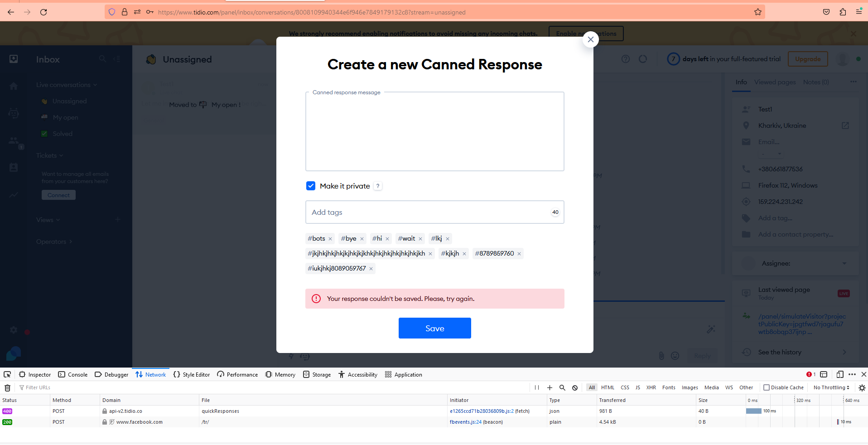Image resolution: width=868 pixels, height=445 pixels.
Task: Sort by the Transferred column header
Action: pos(646,400)
